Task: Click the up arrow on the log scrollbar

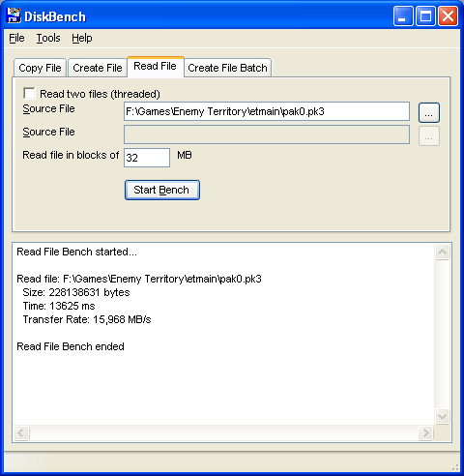Action: coord(442,253)
